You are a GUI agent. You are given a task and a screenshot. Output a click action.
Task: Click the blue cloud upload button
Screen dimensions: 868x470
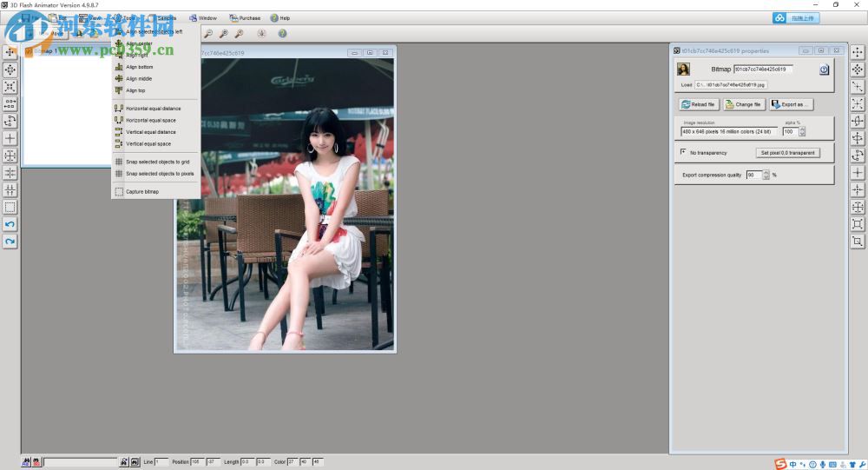coord(795,18)
